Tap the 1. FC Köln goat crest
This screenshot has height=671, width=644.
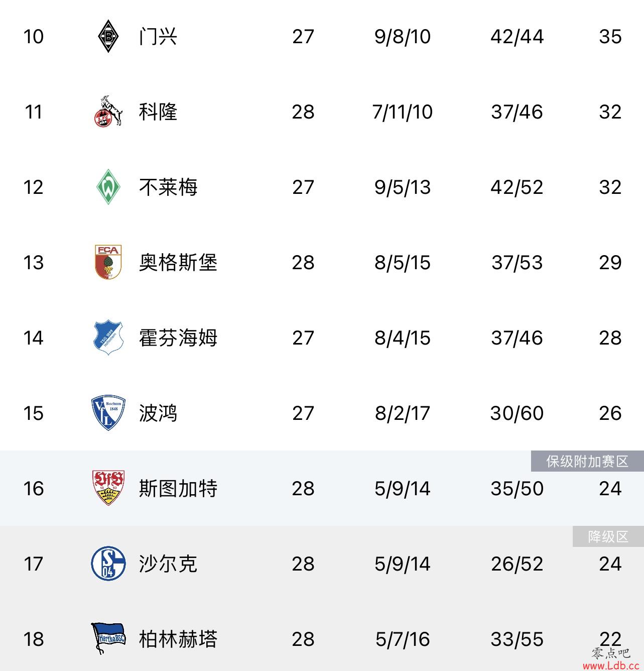point(108,111)
